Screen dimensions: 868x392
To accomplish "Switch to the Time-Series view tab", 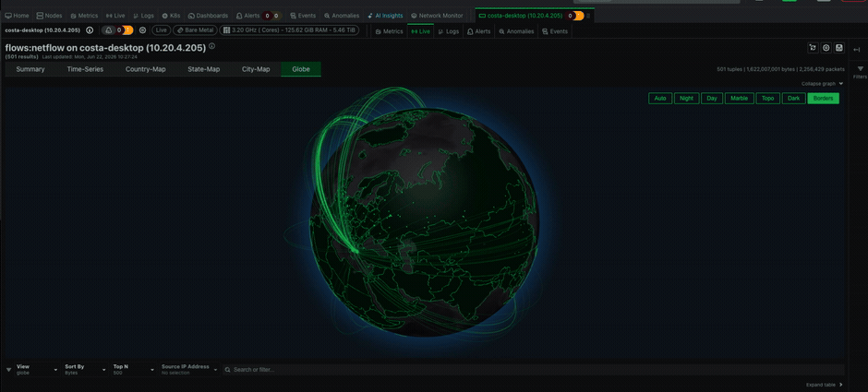I will click(85, 69).
